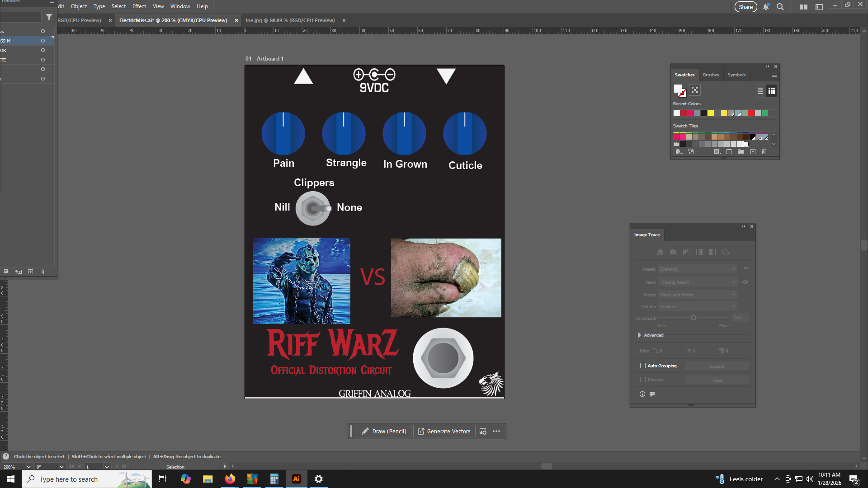Toggle visibility circle of SS-M layer
Image resolution: width=868 pixels, height=488 pixels.
[43, 41]
